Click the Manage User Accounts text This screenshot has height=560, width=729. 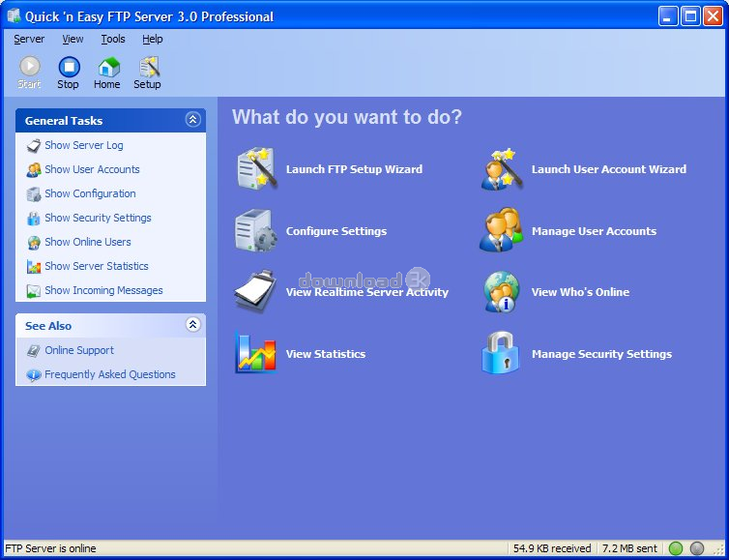pyautogui.click(x=595, y=231)
